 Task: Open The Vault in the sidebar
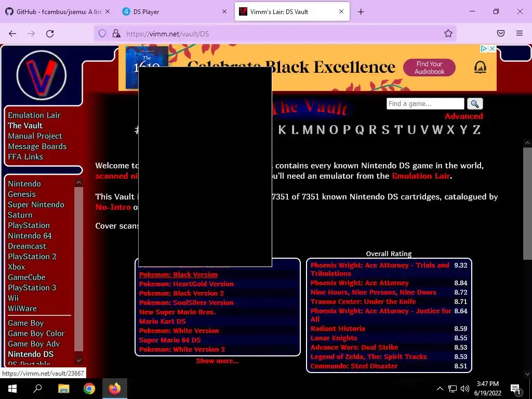point(25,126)
